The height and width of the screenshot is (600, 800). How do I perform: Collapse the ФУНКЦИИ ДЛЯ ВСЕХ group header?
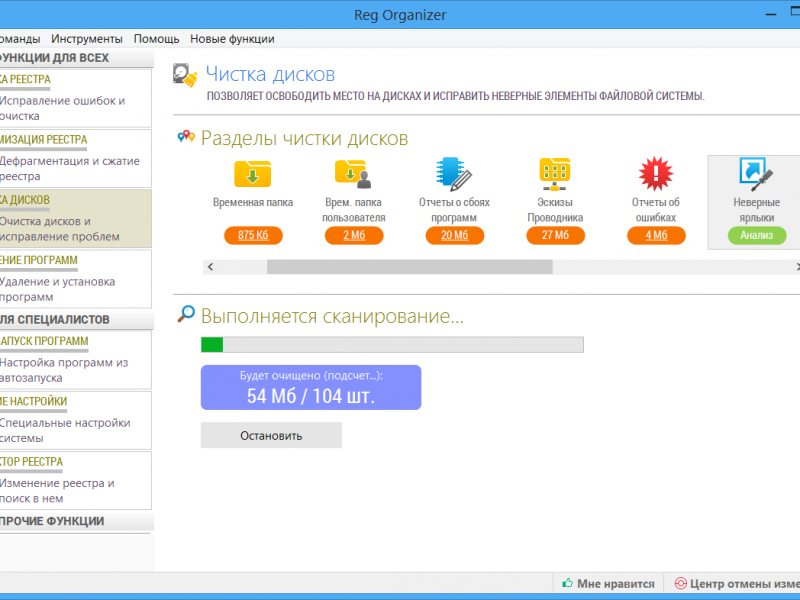click(x=77, y=58)
